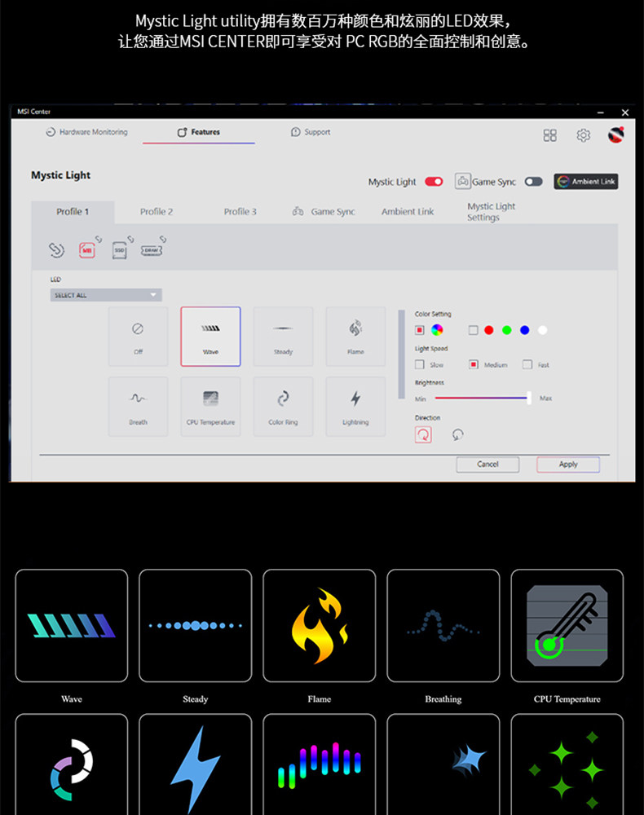Click the Apply button

[x=568, y=465]
